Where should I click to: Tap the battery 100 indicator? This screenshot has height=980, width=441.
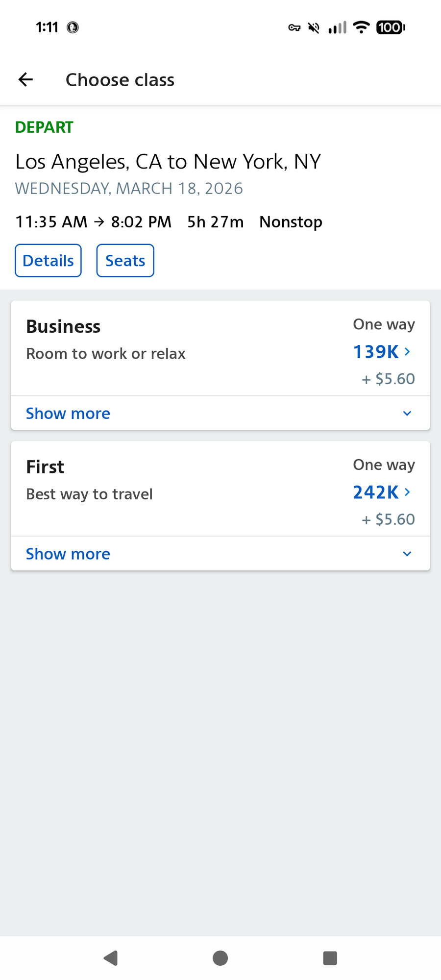click(391, 27)
